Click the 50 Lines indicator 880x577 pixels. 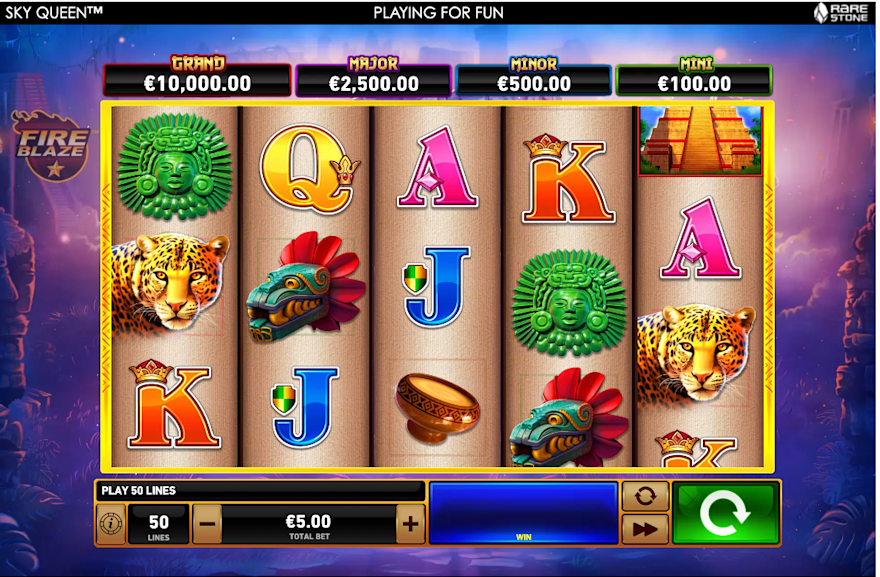click(158, 524)
